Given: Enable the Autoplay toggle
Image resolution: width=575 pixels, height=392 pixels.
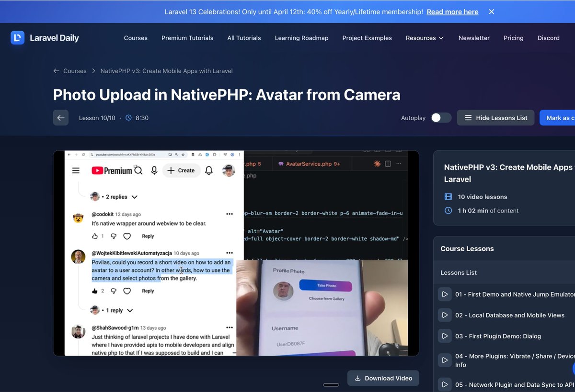Looking at the screenshot, I should [440, 117].
